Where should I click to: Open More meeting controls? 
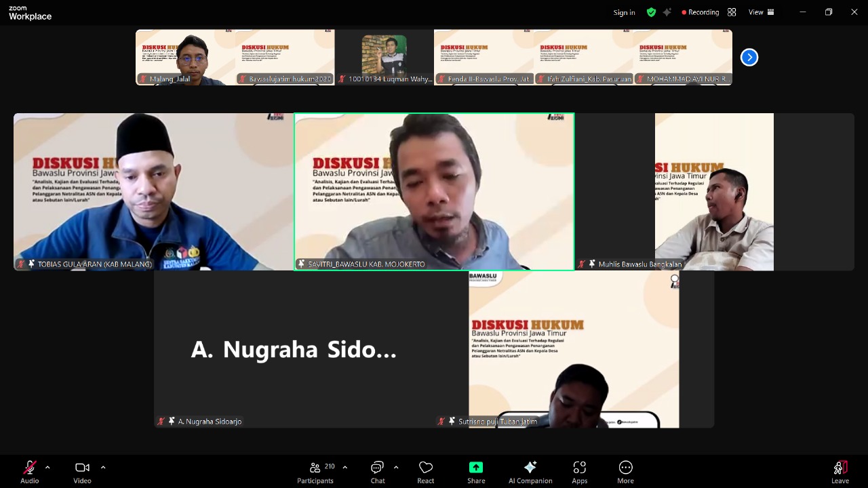tap(625, 471)
